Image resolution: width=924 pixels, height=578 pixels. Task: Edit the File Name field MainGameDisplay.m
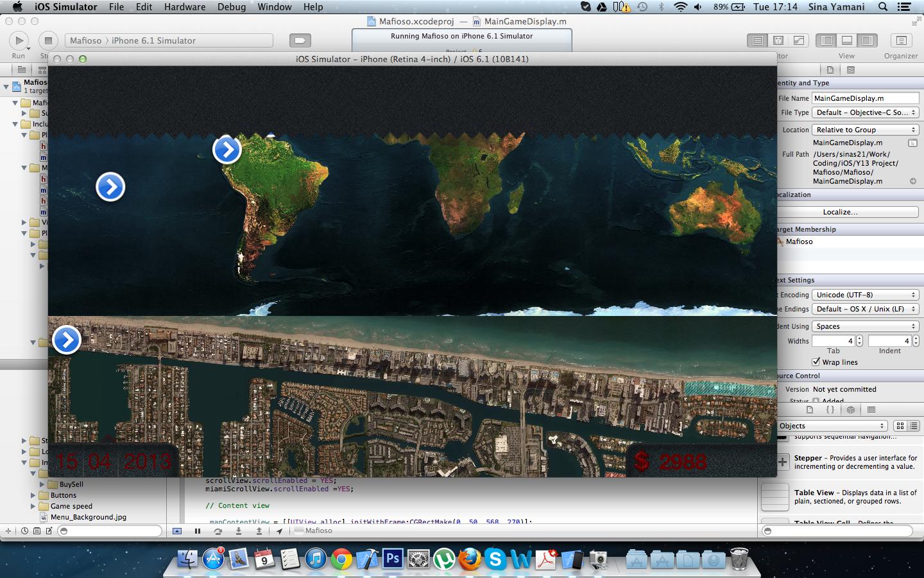[x=866, y=98]
